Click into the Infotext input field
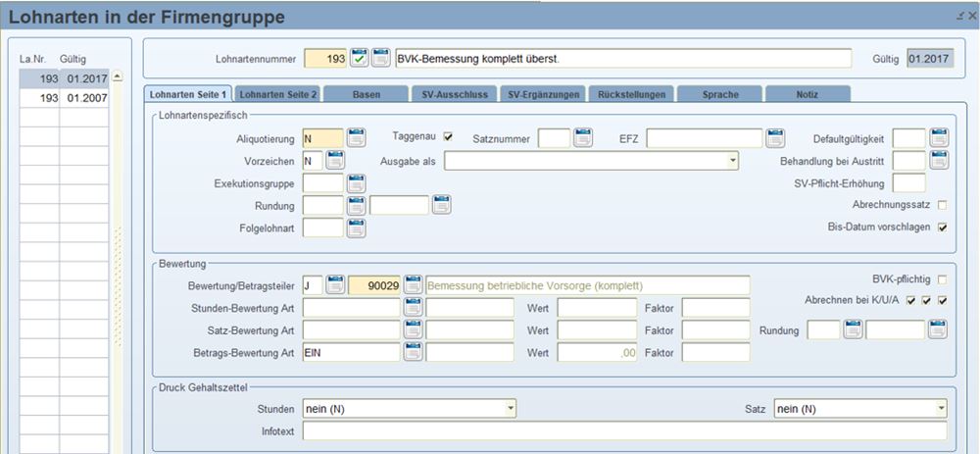 point(624,431)
